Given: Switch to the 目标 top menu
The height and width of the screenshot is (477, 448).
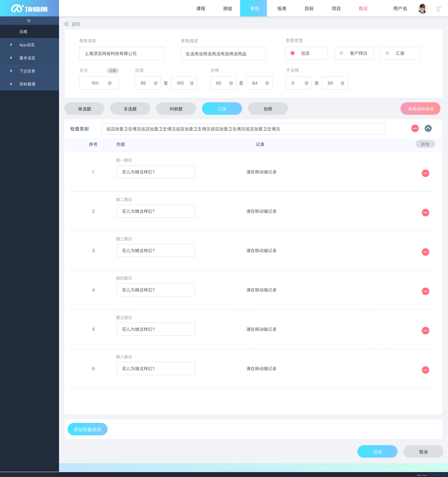Looking at the screenshot, I should [309, 8].
